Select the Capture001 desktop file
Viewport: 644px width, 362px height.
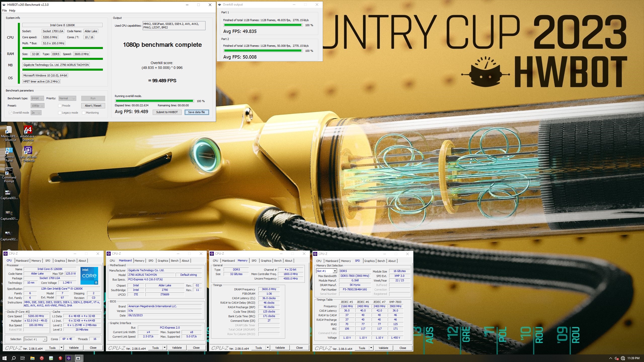9,215
